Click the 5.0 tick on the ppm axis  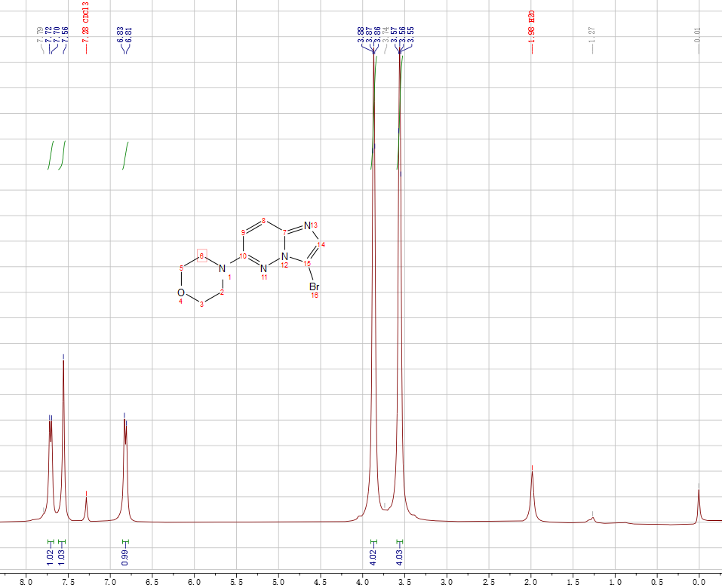pyautogui.click(x=278, y=581)
